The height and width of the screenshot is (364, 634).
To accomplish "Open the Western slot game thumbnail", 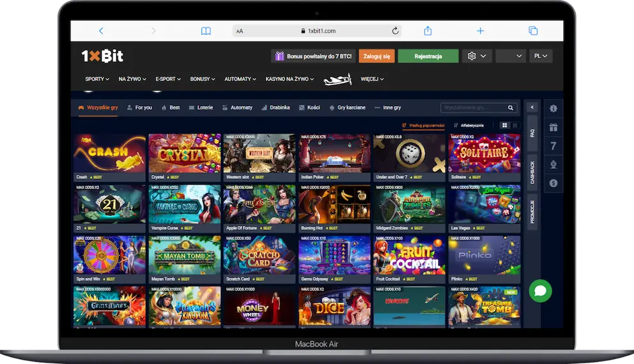I will tap(259, 153).
